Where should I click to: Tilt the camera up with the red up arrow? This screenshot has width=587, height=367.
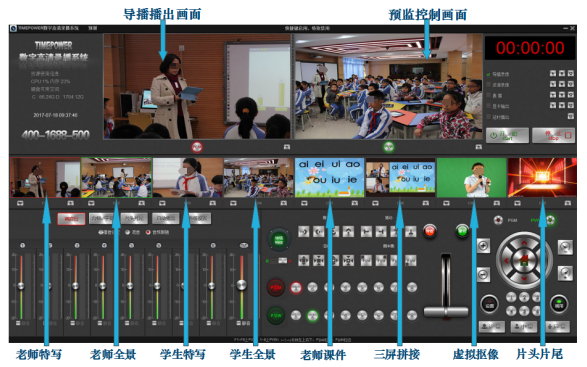pos(524,243)
